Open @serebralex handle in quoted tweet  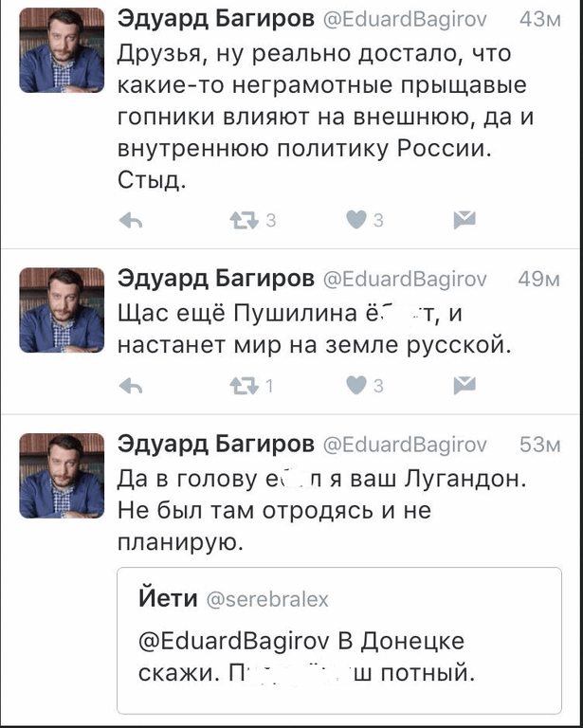pos(266,599)
